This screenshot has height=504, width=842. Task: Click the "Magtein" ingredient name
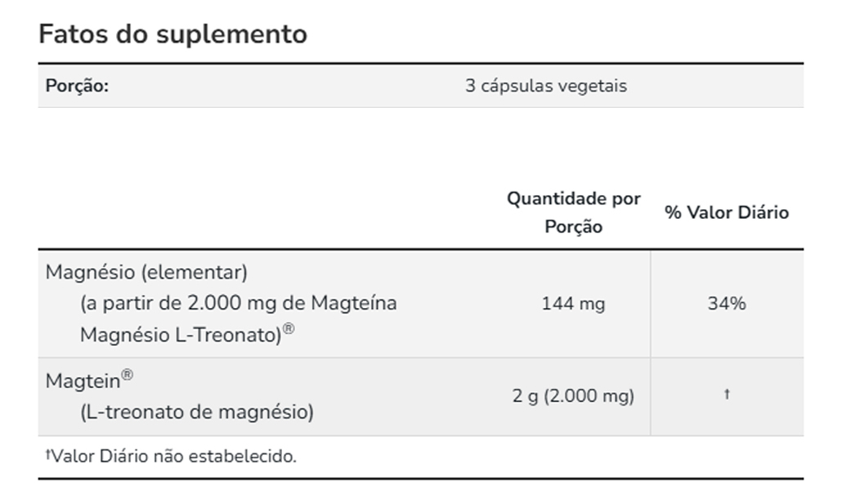pos(83,381)
